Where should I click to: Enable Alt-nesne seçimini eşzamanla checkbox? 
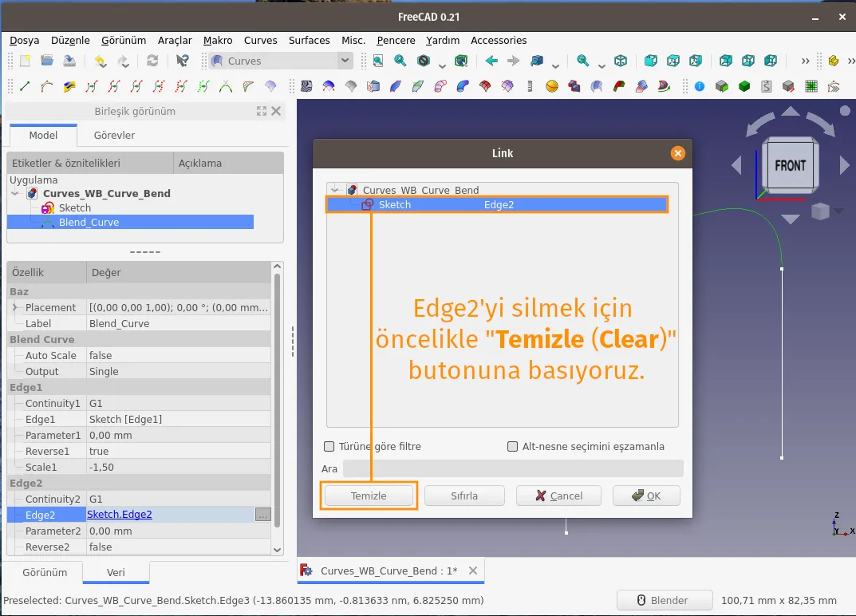pos(512,446)
